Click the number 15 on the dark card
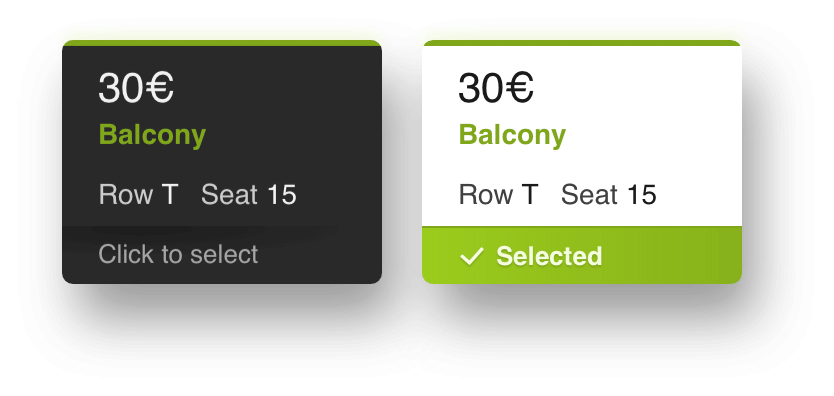 282,195
